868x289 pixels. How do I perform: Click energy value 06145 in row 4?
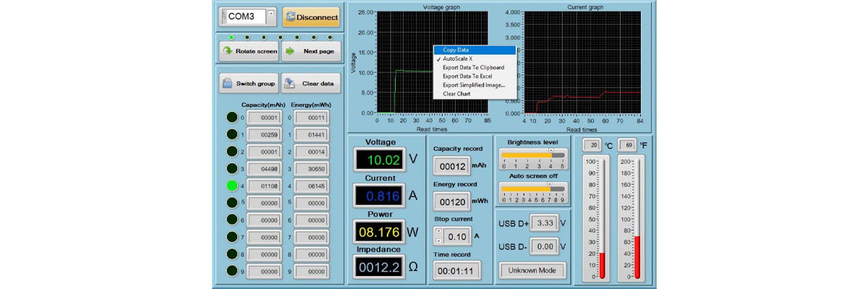coord(312,186)
